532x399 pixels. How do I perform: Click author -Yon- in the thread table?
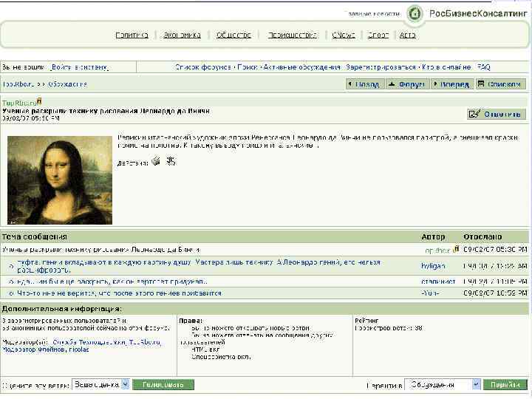tap(430, 293)
